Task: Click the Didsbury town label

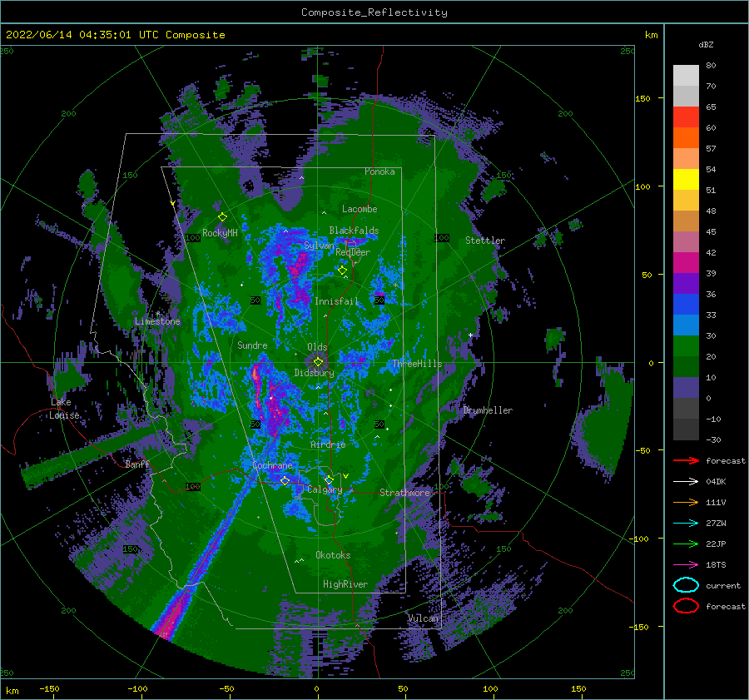Action: [x=315, y=373]
